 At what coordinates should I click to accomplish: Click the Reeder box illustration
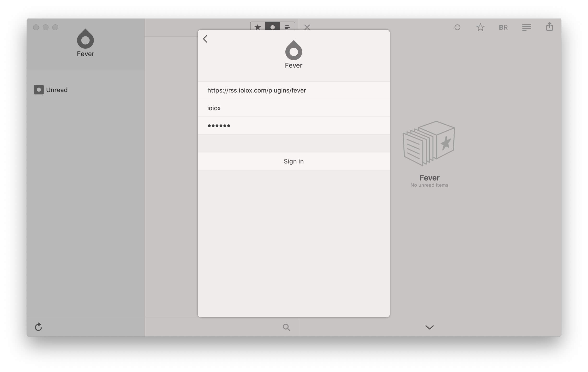pyautogui.click(x=429, y=143)
